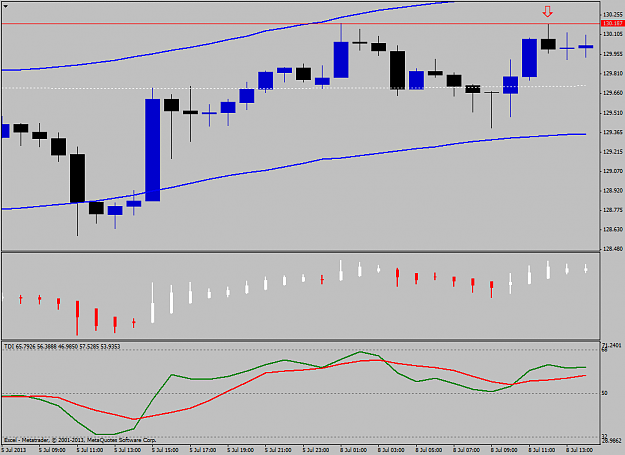Click the 8 Jul 01:00 time label

(354, 450)
